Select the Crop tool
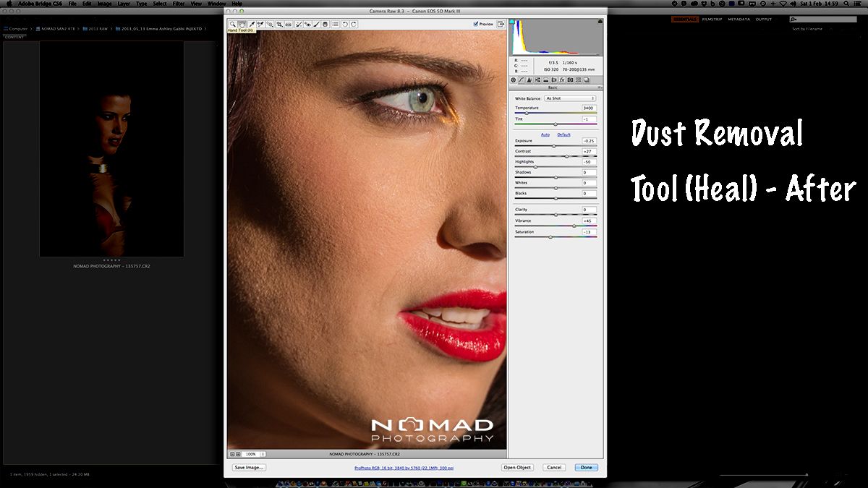Image resolution: width=868 pixels, height=488 pixels. point(279,24)
